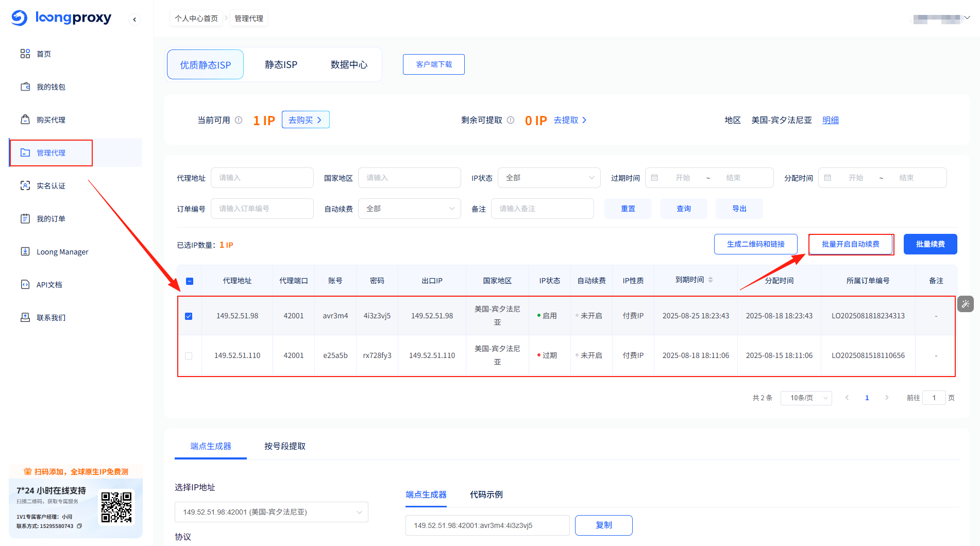Expand the 自动续费 filter dropdown
Image resolution: width=980 pixels, height=546 pixels.
point(409,209)
